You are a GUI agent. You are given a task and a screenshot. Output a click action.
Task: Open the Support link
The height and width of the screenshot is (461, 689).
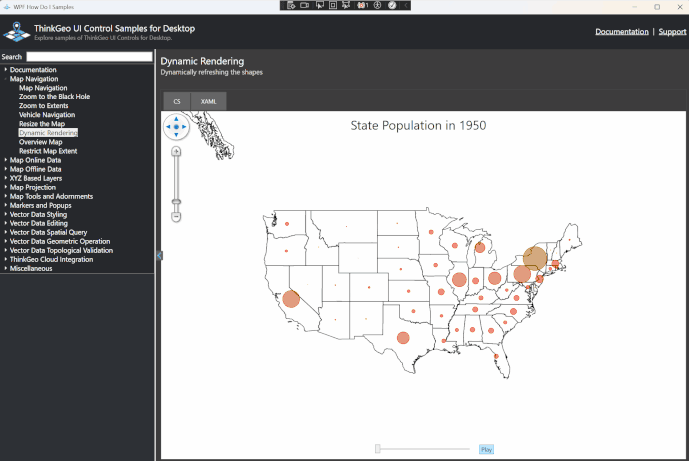[x=672, y=32]
